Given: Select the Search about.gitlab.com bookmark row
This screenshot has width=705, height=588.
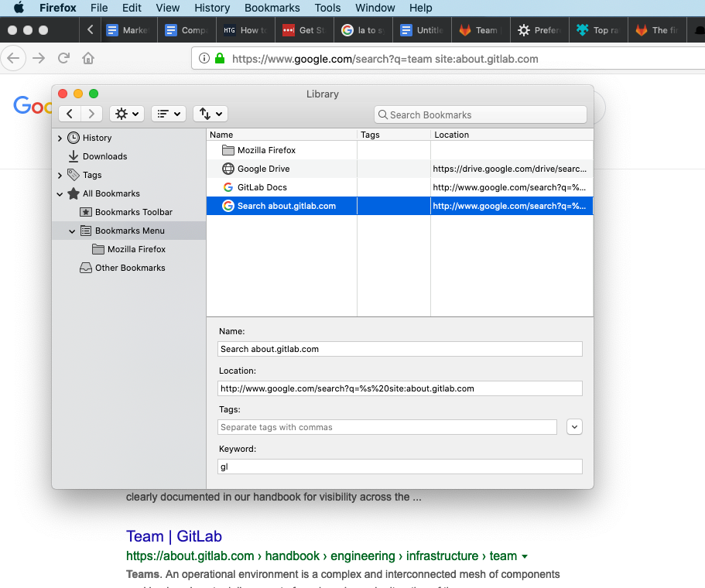Looking at the screenshot, I should 400,206.
